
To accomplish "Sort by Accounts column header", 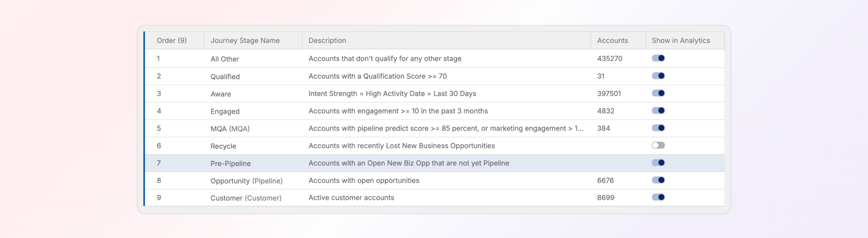I will pyautogui.click(x=612, y=40).
